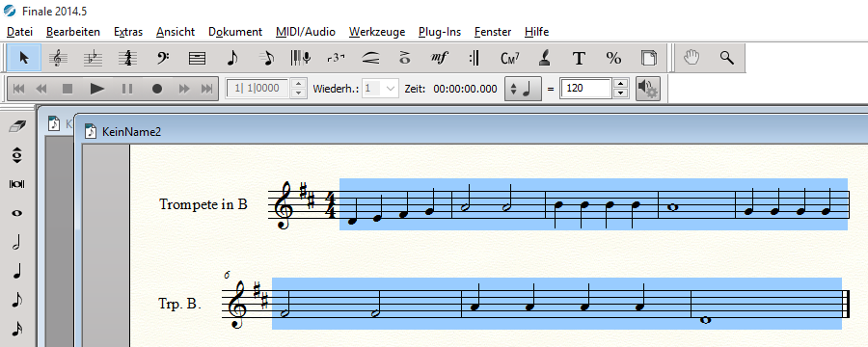Select the Zoom magnifier tool
This screenshot has height=347, width=868.
(726, 58)
